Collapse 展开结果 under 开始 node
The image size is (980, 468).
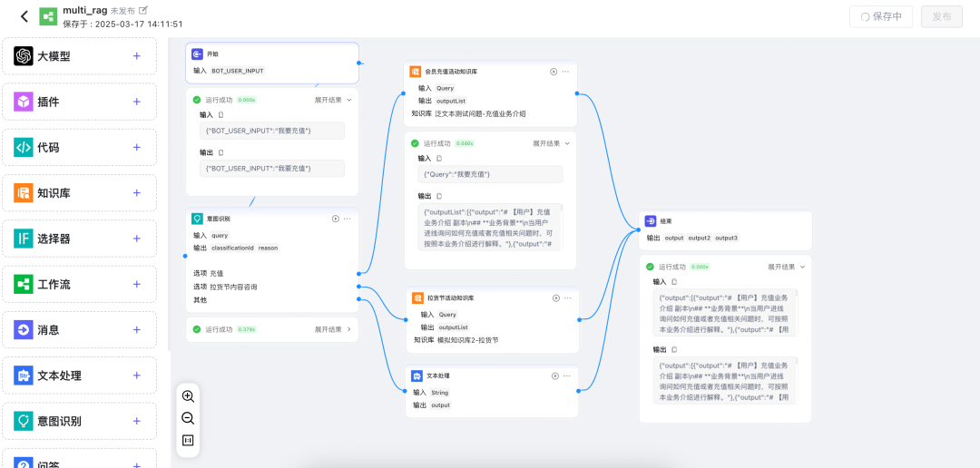click(x=333, y=100)
